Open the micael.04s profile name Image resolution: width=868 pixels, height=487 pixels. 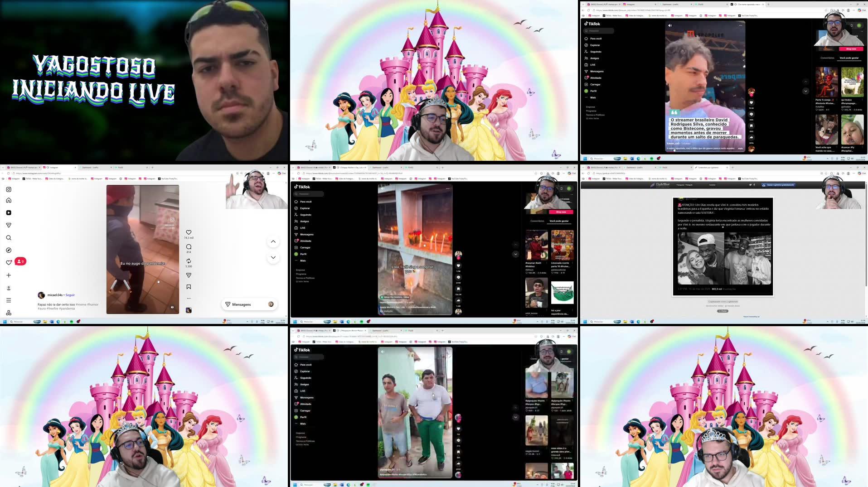(x=55, y=295)
